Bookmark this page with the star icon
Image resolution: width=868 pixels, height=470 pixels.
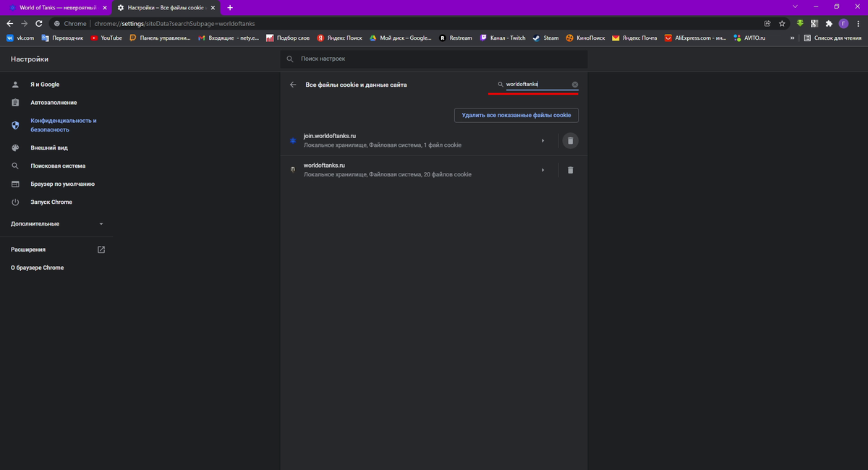(782, 23)
